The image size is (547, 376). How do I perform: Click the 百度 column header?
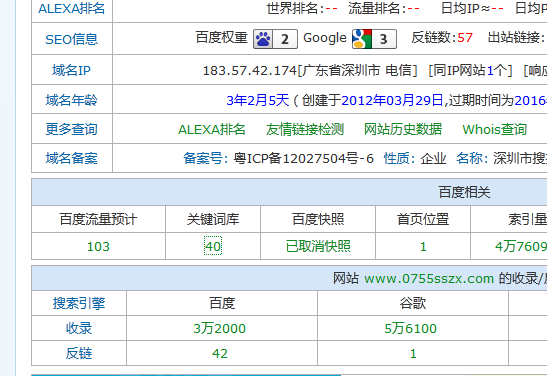pos(222,303)
